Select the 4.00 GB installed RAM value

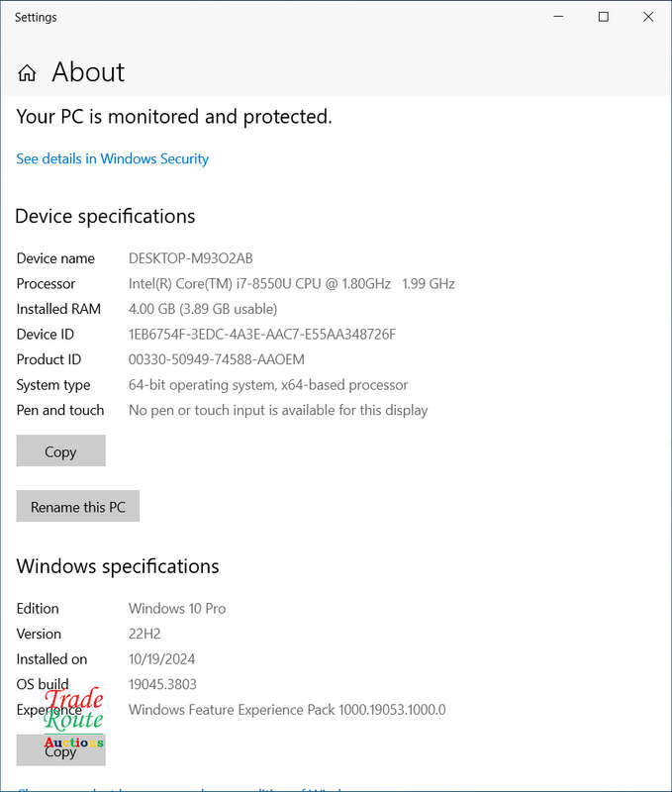[203, 309]
